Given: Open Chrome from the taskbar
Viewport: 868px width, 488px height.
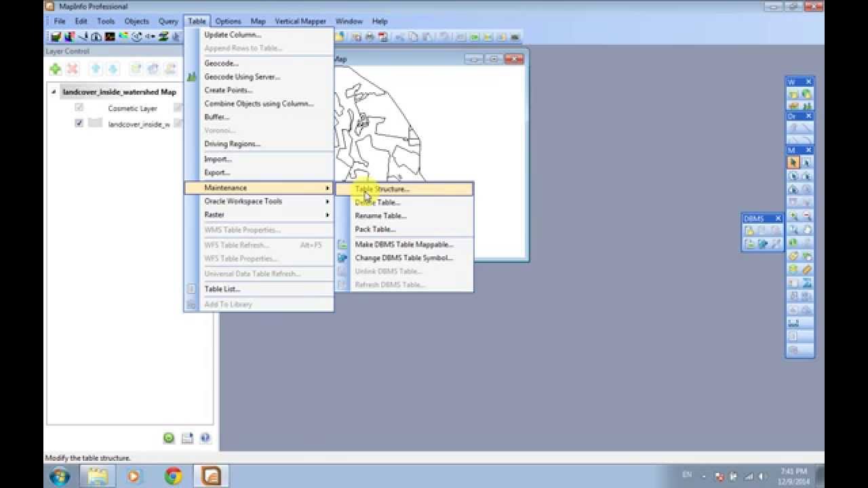Looking at the screenshot, I should pos(173,476).
